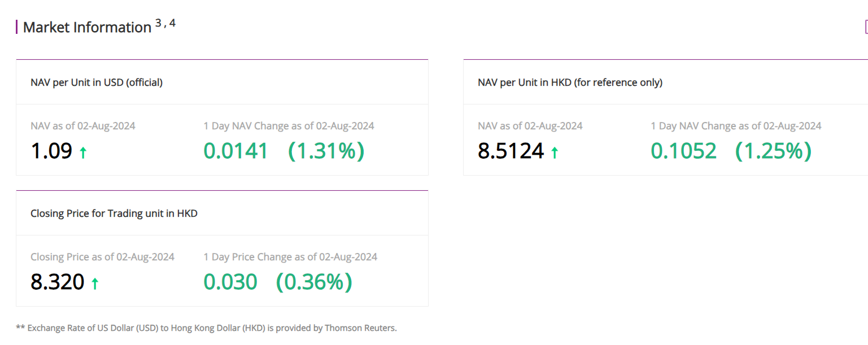Click the 0.1052 HKD NAV change figure
Viewport: 868px width, 345px height.
pyautogui.click(x=683, y=151)
